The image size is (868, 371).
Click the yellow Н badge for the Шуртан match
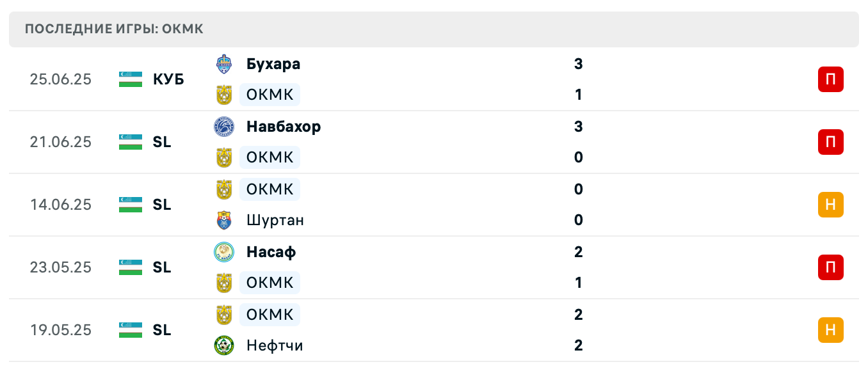point(830,205)
